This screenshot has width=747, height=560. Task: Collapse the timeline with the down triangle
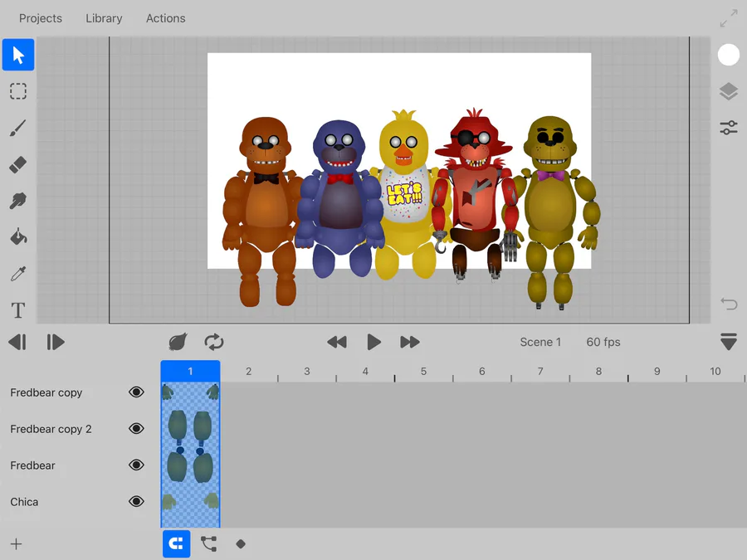(x=729, y=342)
